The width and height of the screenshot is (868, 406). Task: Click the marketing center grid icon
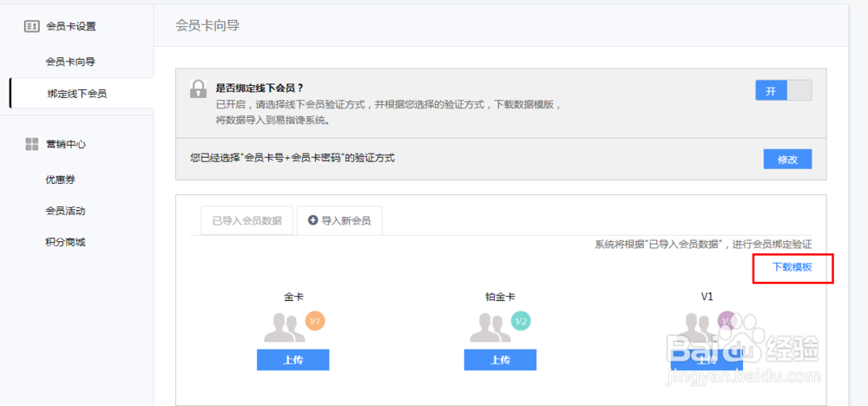[x=31, y=144]
